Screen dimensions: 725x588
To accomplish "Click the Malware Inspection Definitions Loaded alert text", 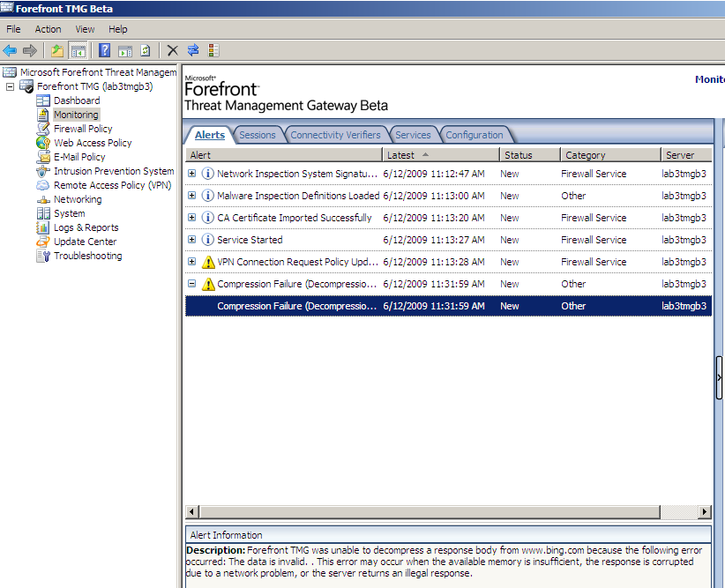I will pyautogui.click(x=298, y=196).
